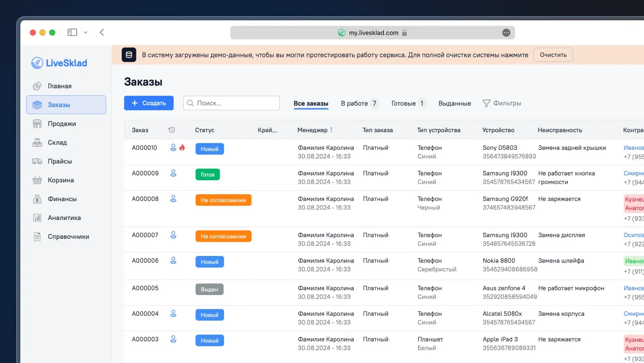Image resolution: width=644 pixels, height=363 pixels.
Task: Open Финансы menu item
Action: (x=66, y=199)
